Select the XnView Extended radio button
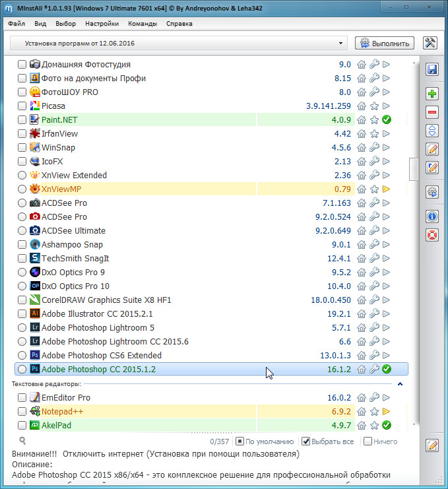The width and height of the screenshot is (448, 489). 22,176
